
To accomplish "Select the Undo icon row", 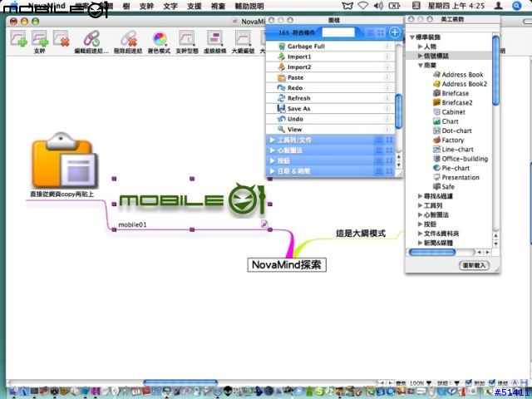I will (330, 119).
